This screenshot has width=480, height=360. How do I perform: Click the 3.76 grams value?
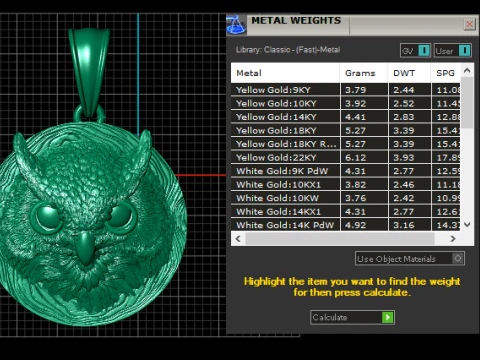[355, 198]
